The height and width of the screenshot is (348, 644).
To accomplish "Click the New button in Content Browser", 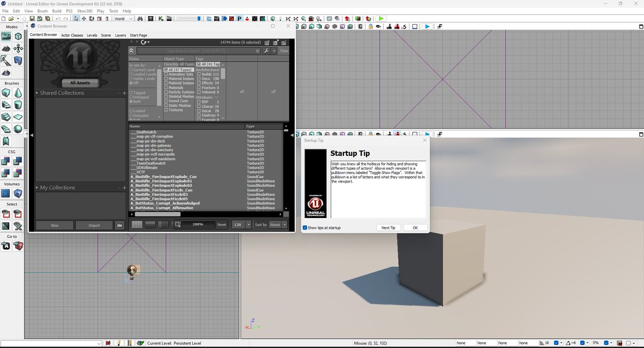I will point(55,225).
